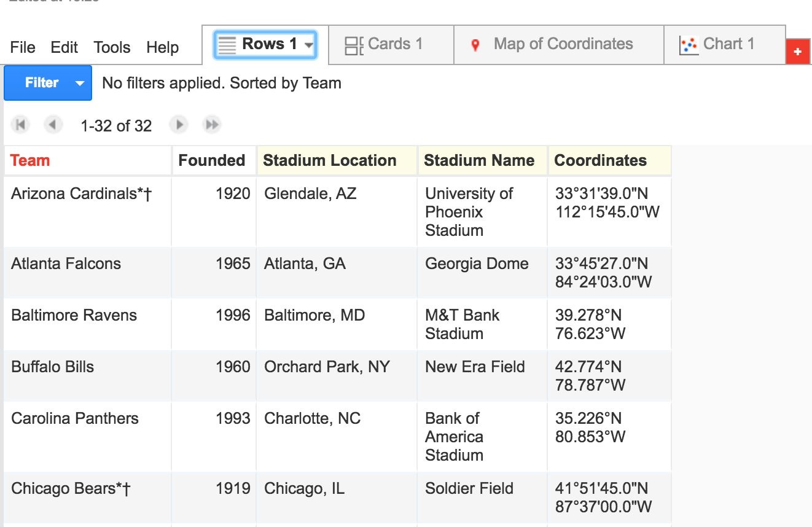Select Chicago Bears team cell
This screenshot has width=812, height=527.
[x=88, y=498]
